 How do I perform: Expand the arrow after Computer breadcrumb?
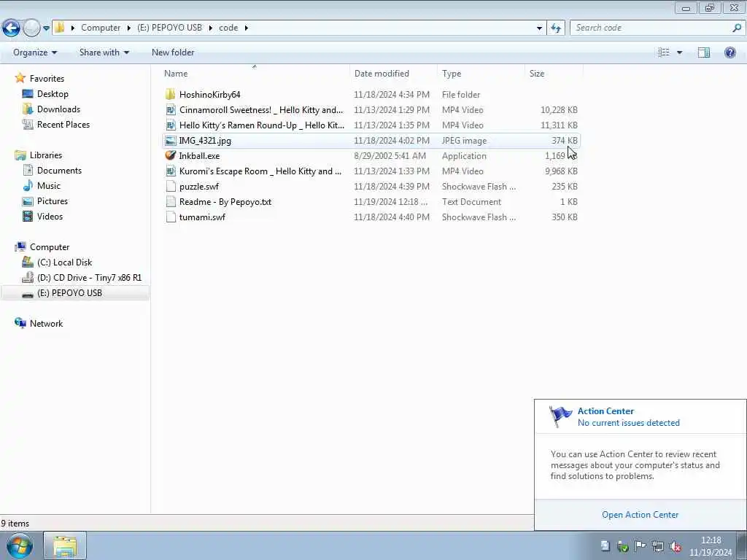click(x=128, y=28)
